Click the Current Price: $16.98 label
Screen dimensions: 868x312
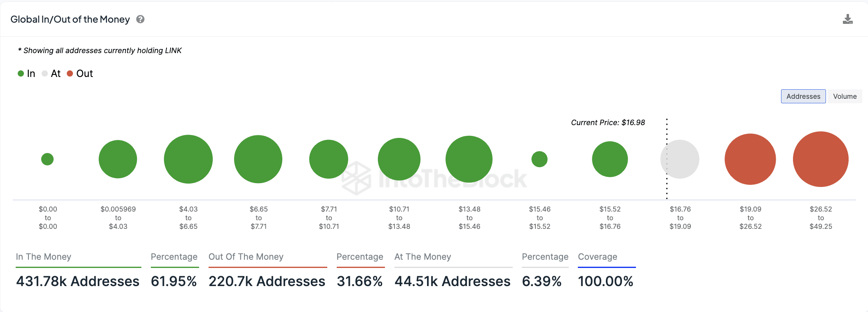tap(608, 123)
